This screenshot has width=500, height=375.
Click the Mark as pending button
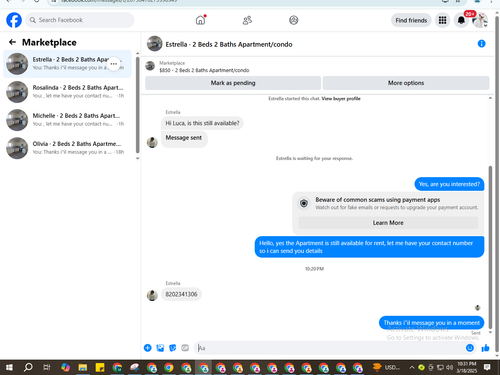233,83
